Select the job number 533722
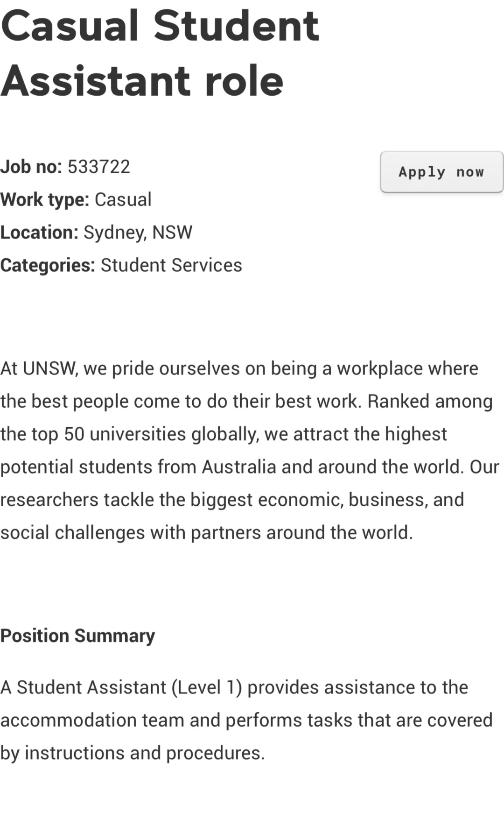504x813 pixels. 99,167
